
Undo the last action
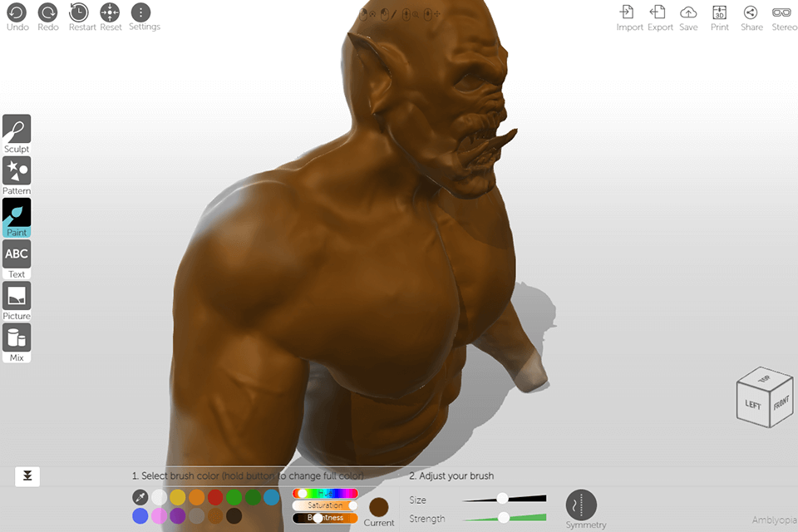coord(17,12)
